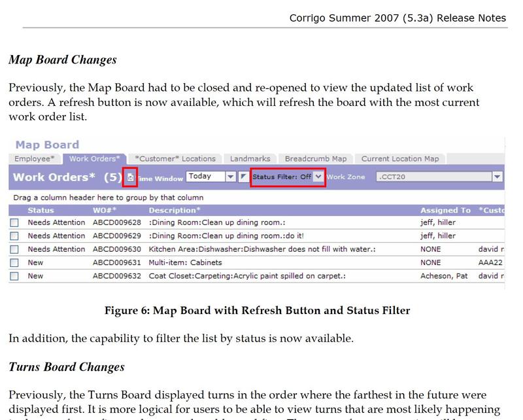Click the Assigned To column header
This screenshot has width=523, height=420.
(x=445, y=211)
